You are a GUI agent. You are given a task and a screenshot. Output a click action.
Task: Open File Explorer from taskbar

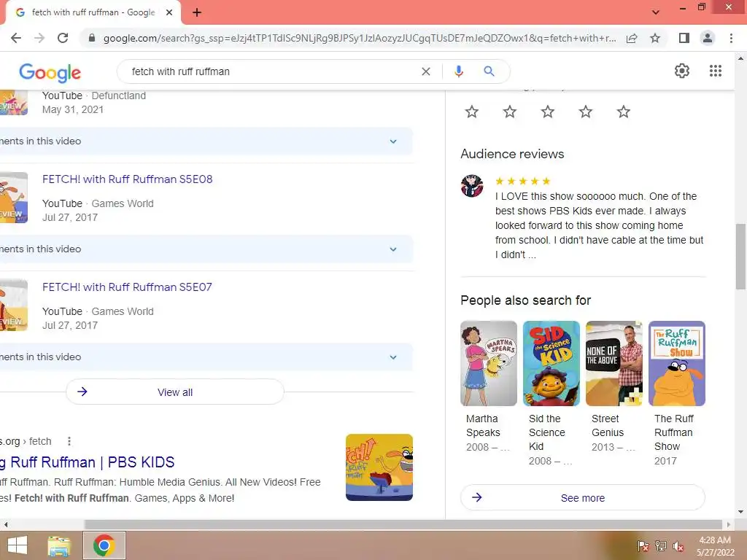[x=59, y=545]
